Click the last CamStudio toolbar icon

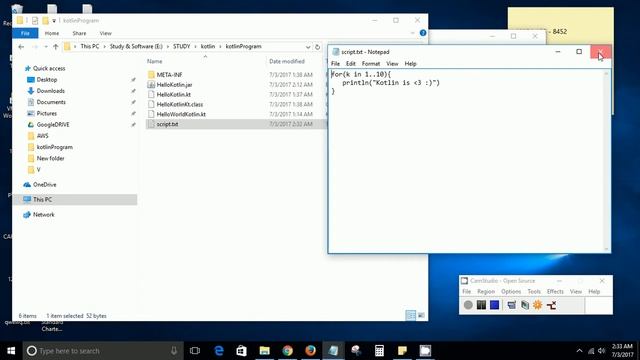pyautogui.click(x=551, y=305)
